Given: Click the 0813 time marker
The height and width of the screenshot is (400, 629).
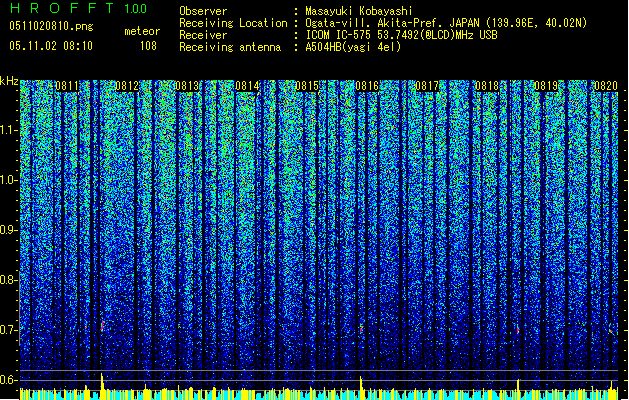Looking at the screenshot, I should pos(187,86).
